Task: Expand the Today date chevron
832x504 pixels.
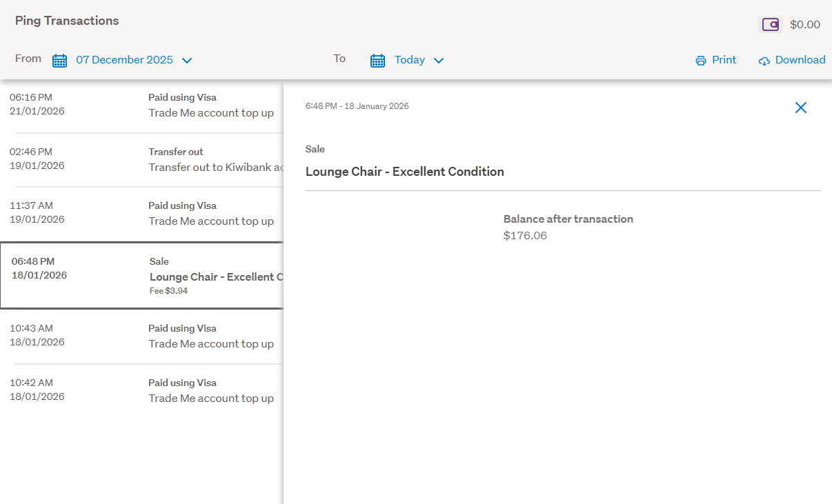Action: (x=439, y=61)
